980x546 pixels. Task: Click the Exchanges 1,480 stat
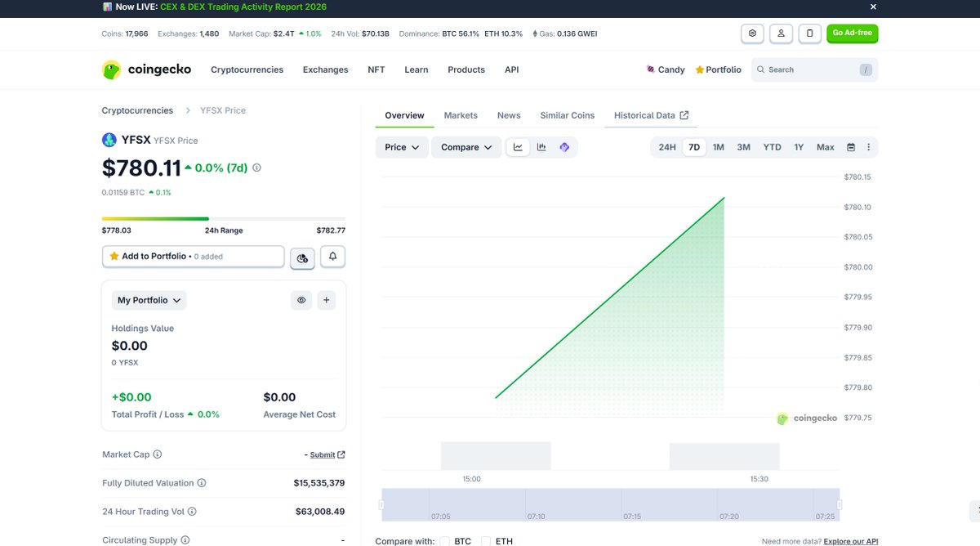(x=187, y=34)
